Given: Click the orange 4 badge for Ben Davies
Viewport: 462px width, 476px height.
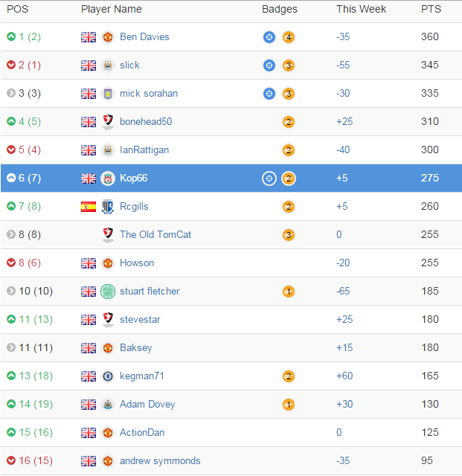Looking at the screenshot, I should pyautogui.click(x=288, y=37).
